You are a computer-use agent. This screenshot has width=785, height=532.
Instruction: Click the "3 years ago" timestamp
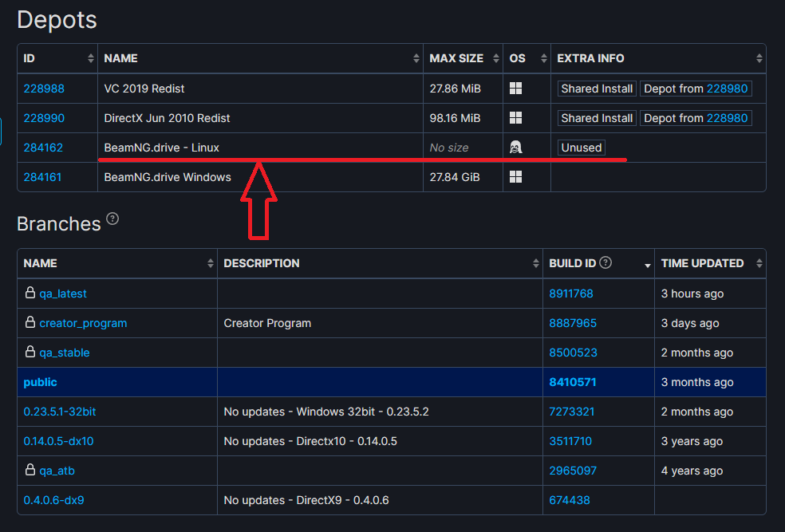tap(692, 441)
